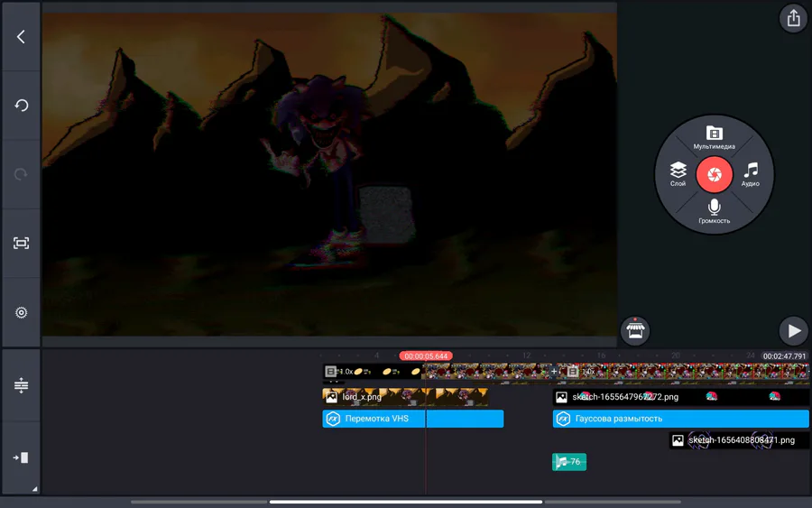Open the Слой layer menu

(x=678, y=174)
